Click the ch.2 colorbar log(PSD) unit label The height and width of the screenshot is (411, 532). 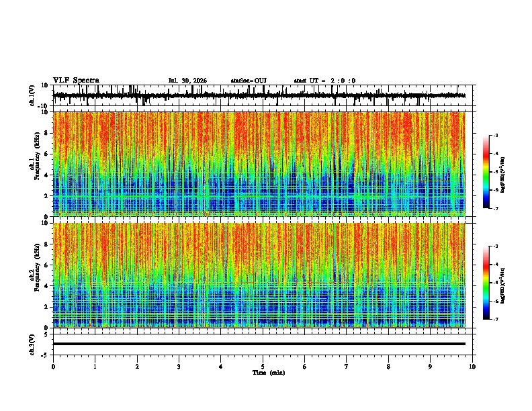click(503, 285)
